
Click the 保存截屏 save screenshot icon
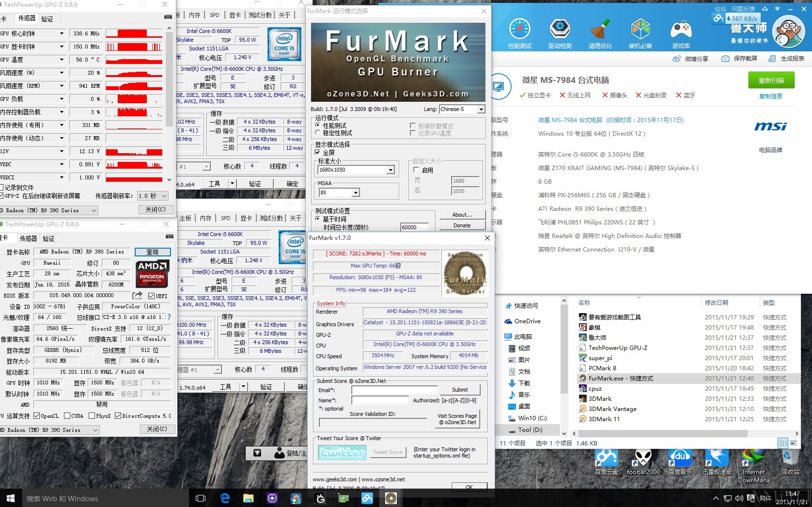click(x=725, y=59)
